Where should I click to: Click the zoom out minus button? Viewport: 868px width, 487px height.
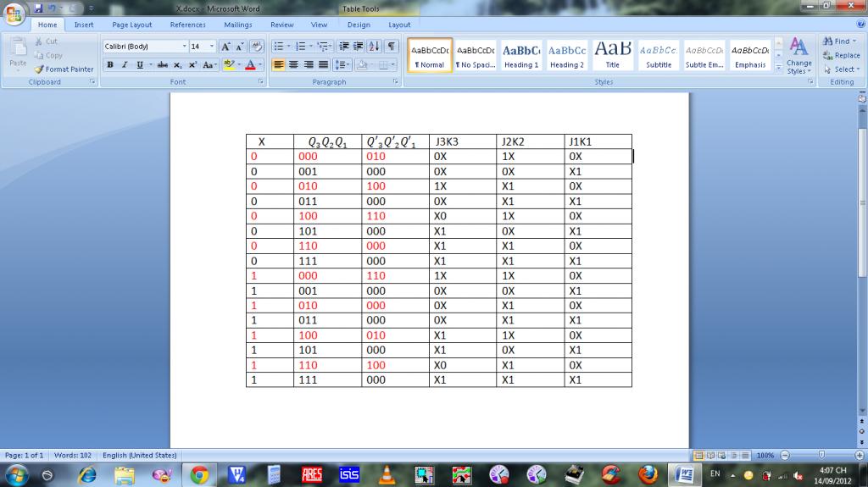(784, 456)
